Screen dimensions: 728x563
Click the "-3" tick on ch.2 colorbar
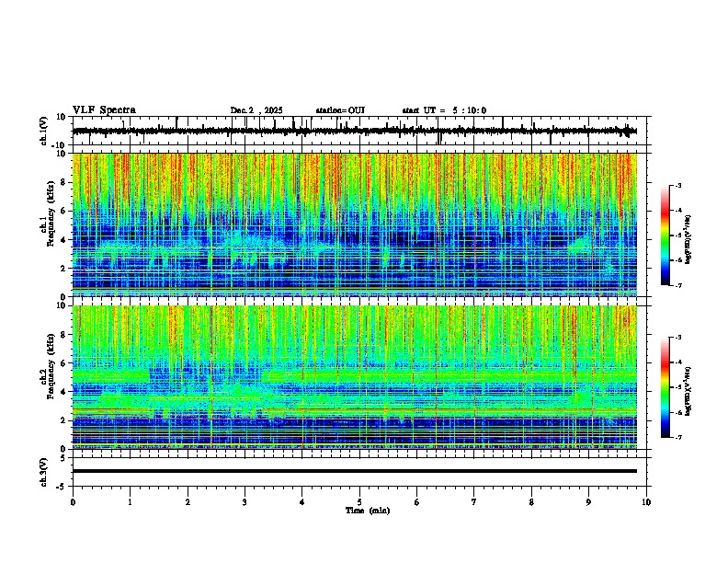[x=677, y=338]
